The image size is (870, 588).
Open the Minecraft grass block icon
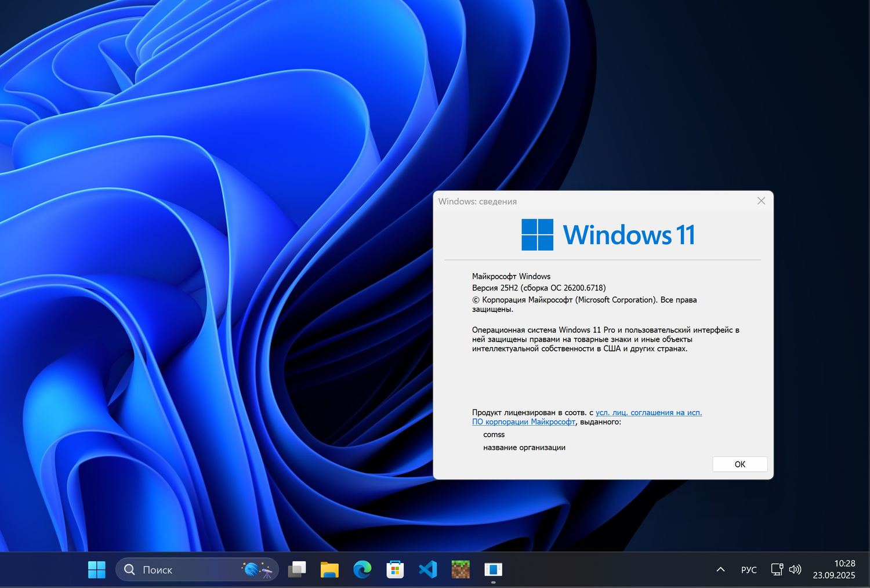[x=461, y=570]
